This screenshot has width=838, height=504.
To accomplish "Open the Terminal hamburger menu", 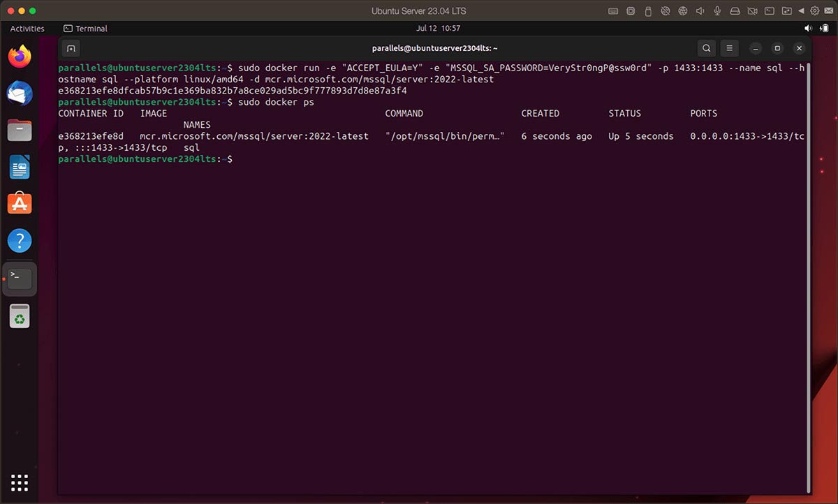I will point(729,48).
